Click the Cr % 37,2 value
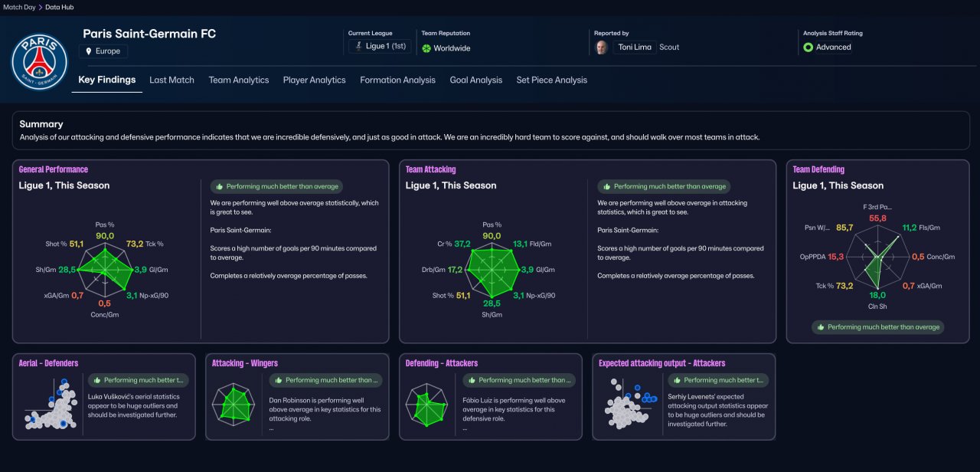 pos(462,244)
